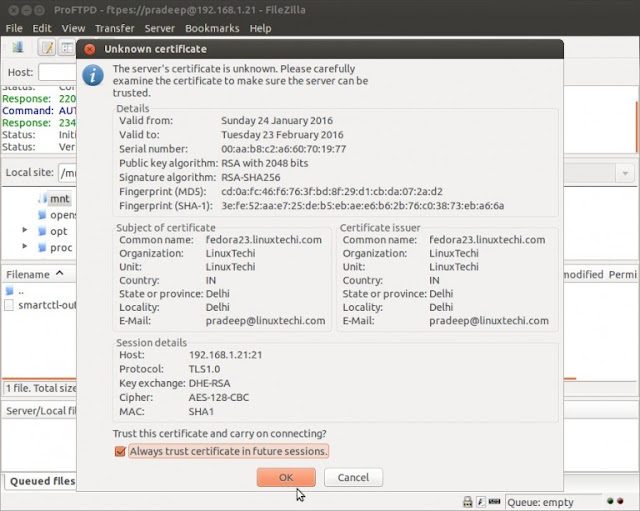Click session host value 192.168.1.21:21

pos(225,355)
